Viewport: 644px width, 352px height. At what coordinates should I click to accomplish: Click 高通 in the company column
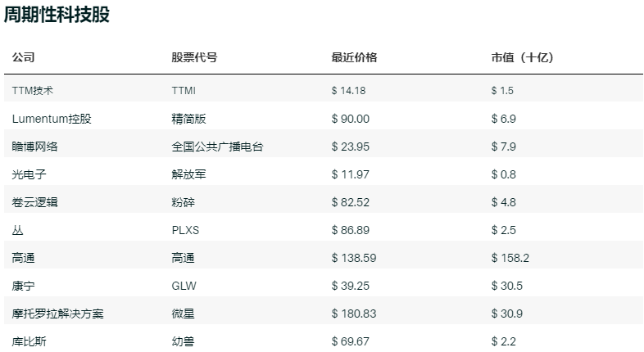24,259
